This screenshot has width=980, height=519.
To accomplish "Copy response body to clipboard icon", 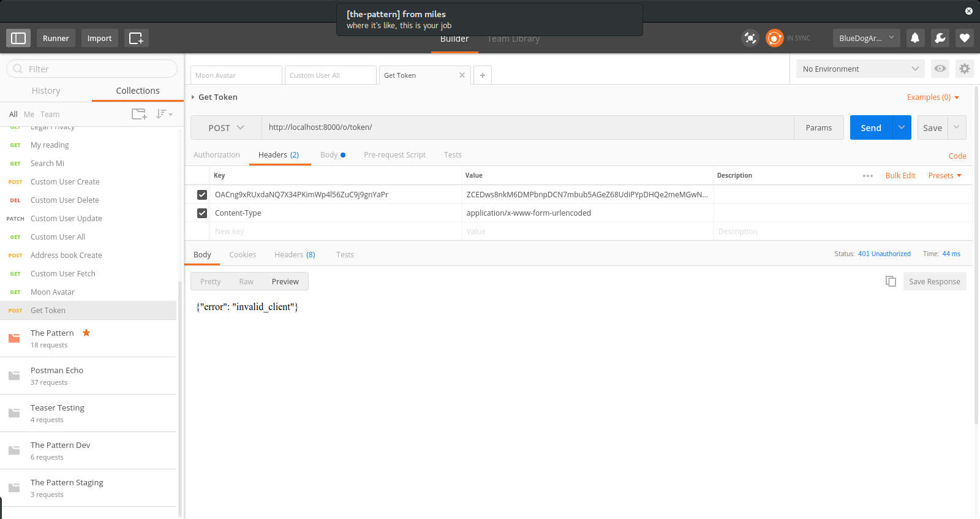I will (891, 281).
